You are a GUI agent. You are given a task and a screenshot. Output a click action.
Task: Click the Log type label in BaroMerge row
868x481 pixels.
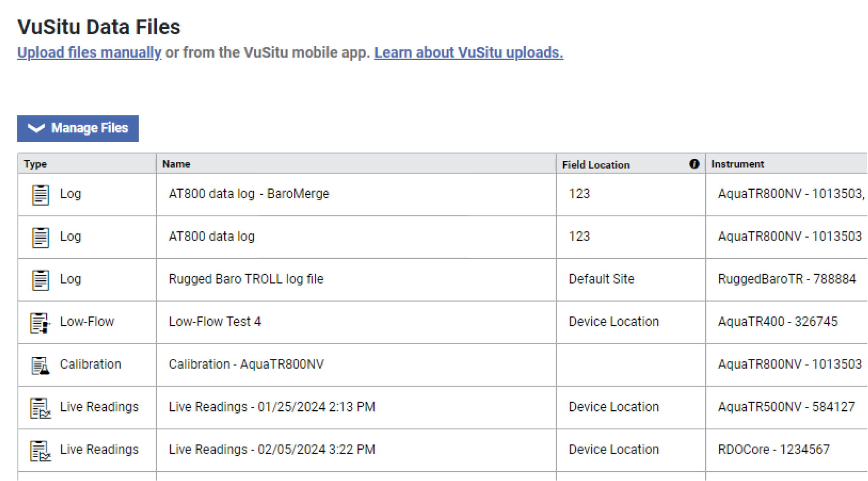coord(70,194)
